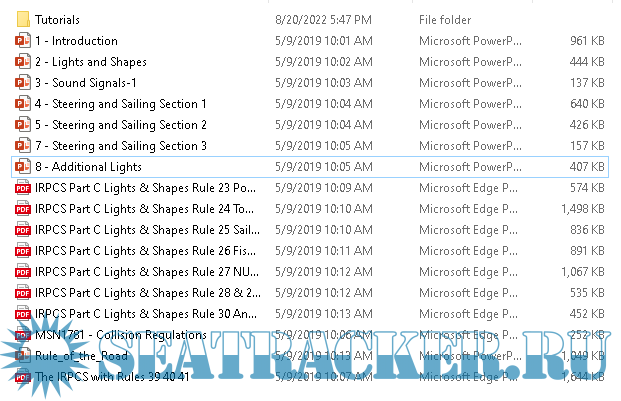Select file 5 - Steering and Sailing Section 2

pos(120,125)
